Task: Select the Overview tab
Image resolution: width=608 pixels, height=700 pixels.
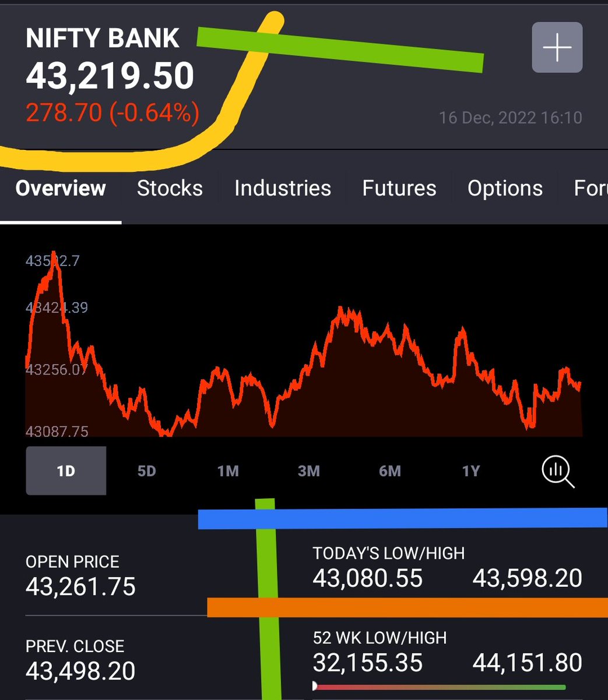Action: pos(60,188)
